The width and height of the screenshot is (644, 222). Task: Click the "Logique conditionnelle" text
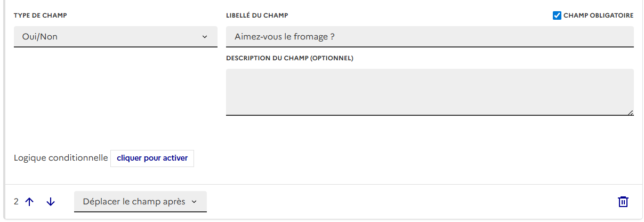pyautogui.click(x=61, y=158)
